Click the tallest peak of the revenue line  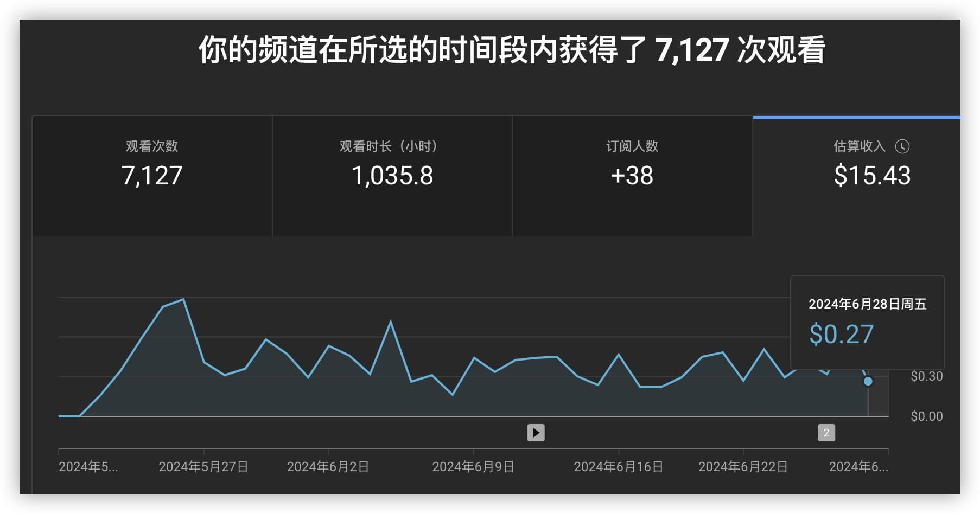click(183, 299)
